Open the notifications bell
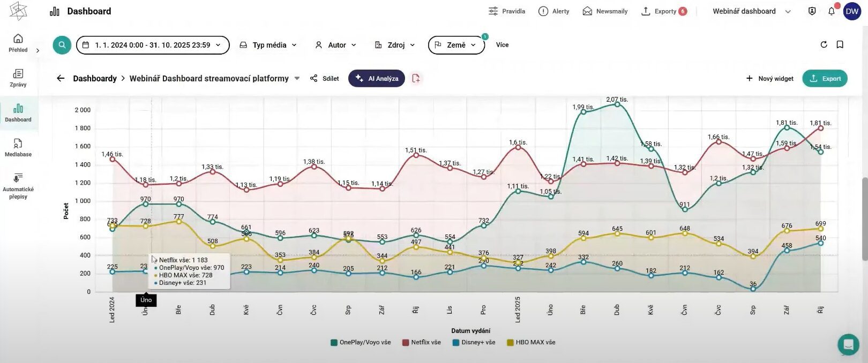This screenshot has width=868, height=363. point(831,11)
